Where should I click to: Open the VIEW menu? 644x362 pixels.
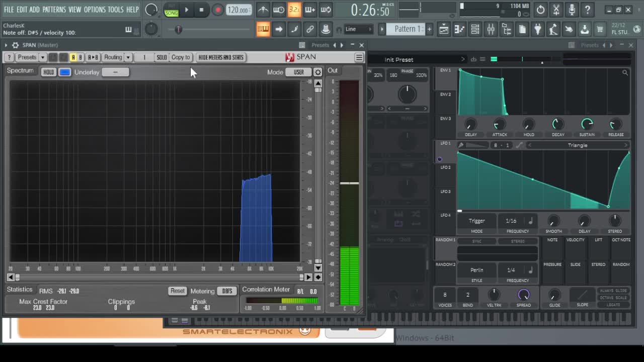74,10
